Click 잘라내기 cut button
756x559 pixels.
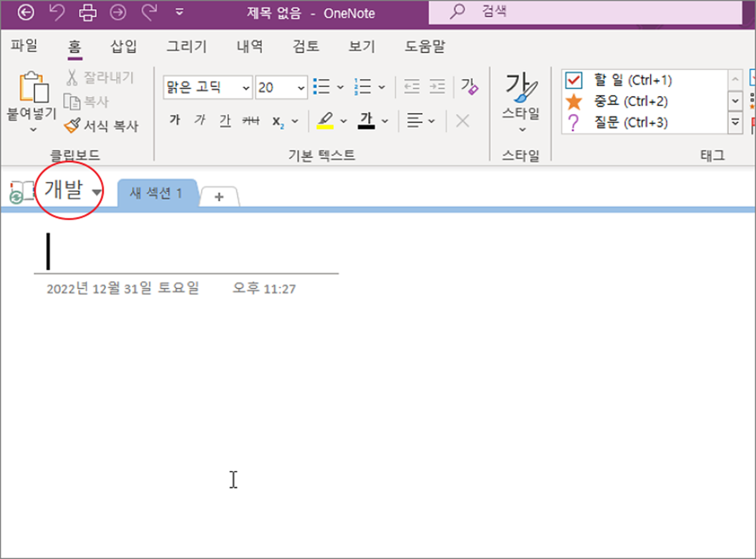(x=100, y=77)
